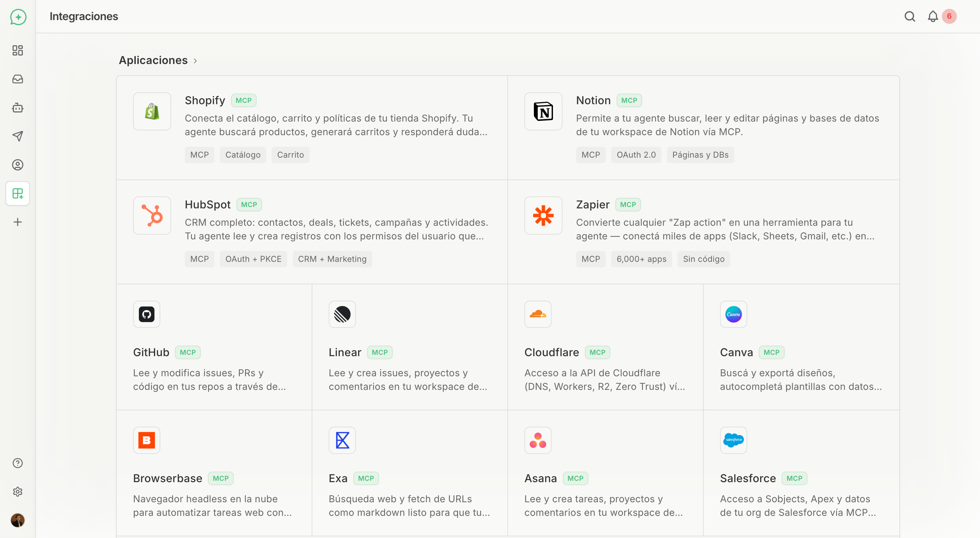
Task: Open the Cloudflare integration title
Action: (x=551, y=352)
